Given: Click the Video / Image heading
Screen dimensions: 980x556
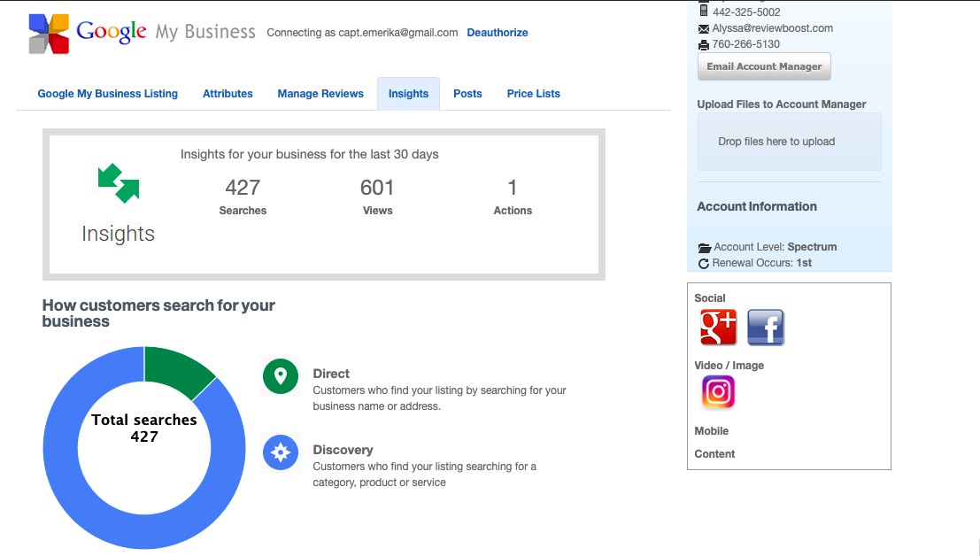Looking at the screenshot, I should pyautogui.click(x=729, y=366).
